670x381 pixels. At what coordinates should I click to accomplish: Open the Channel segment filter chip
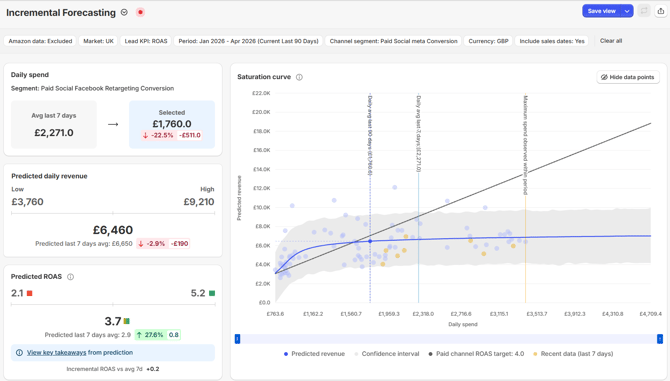[x=393, y=41]
